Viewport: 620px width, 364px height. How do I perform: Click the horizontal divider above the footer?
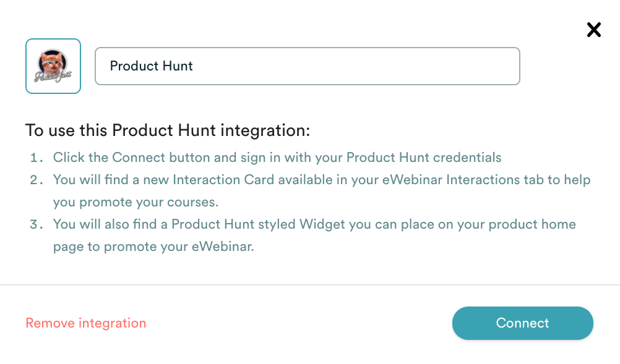pos(310,285)
